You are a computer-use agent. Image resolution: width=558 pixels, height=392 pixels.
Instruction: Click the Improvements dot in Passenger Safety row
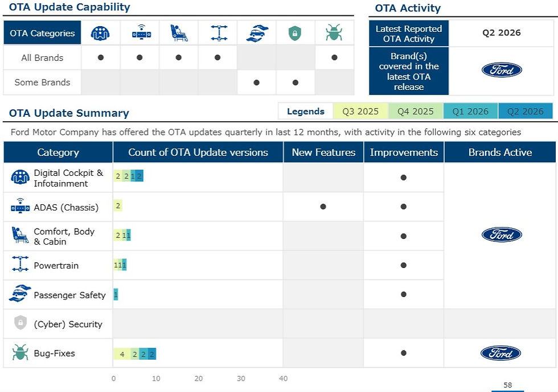coord(404,294)
